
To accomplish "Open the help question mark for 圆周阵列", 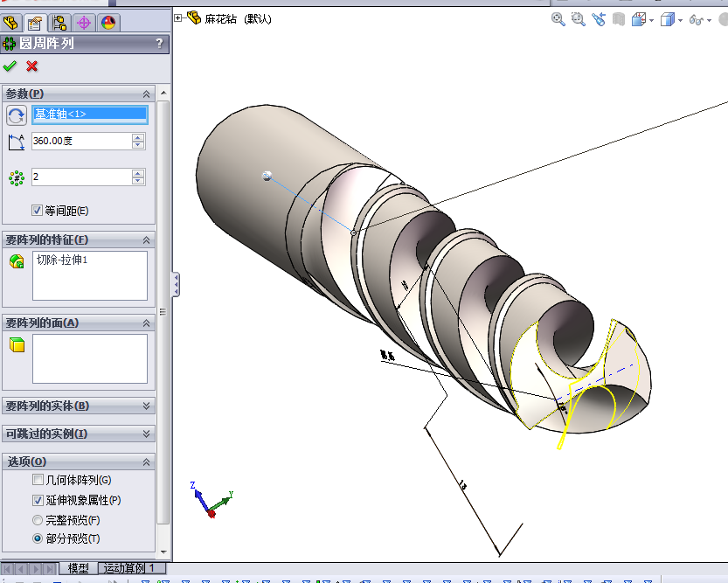I will point(159,44).
